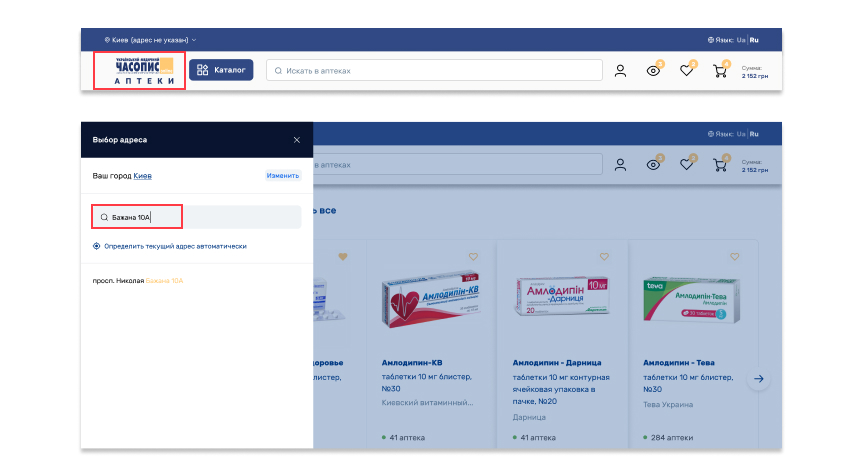The width and height of the screenshot is (864, 476).
Task: Close the Выбор адреса panel
Action: pyautogui.click(x=296, y=140)
